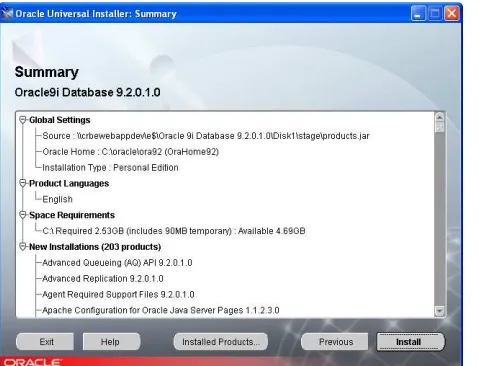The width and height of the screenshot is (478, 366).
Task: Collapse the Product Languages node
Action: 23,183
